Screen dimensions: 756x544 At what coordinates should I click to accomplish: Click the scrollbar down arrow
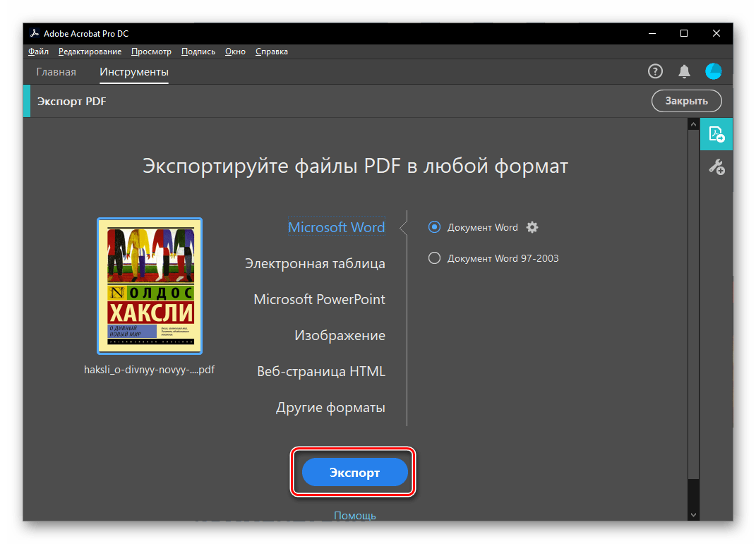[693, 514]
